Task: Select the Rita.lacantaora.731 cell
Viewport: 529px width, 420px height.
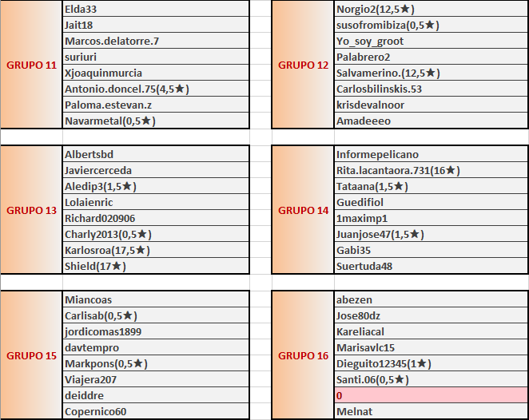Action: point(430,170)
